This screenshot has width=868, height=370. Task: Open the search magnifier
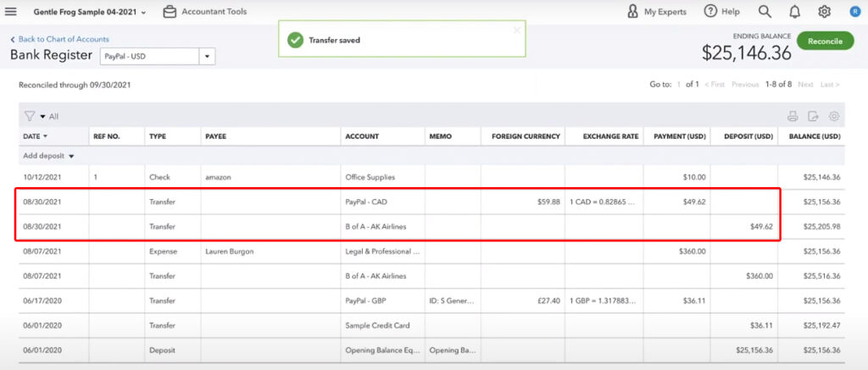coord(765,12)
